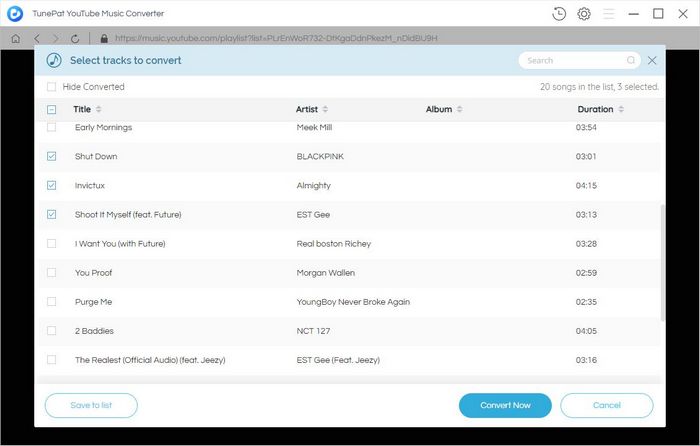
Task: Click the 02:35 duration value
Action: [x=586, y=302]
